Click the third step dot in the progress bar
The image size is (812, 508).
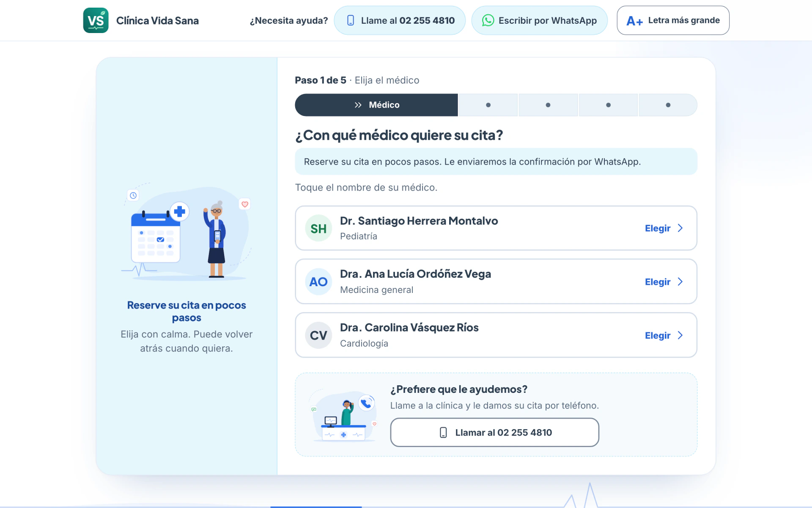(x=548, y=105)
